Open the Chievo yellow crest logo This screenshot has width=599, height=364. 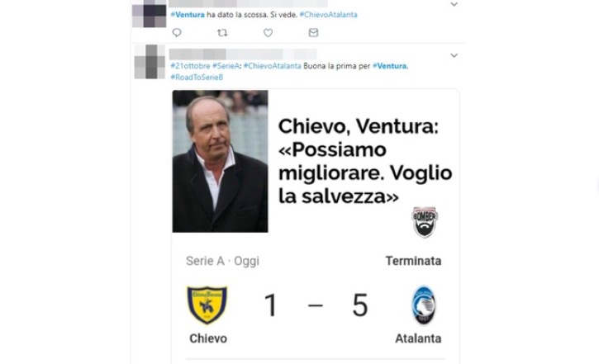point(207,305)
